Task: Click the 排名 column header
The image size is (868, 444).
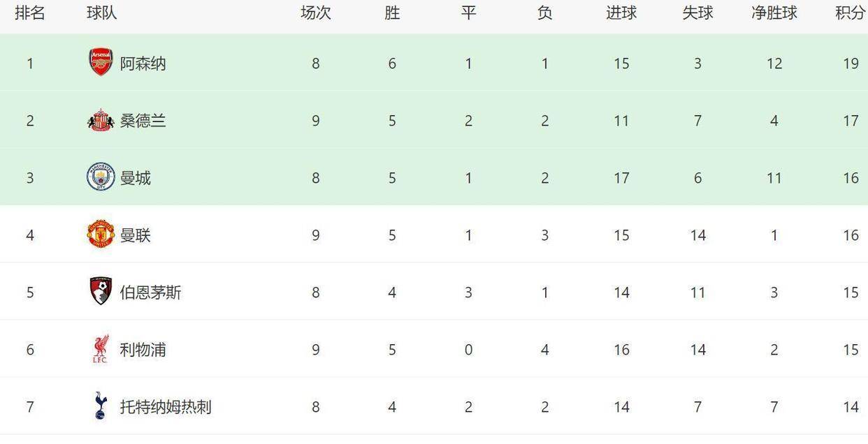Action: [30, 13]
